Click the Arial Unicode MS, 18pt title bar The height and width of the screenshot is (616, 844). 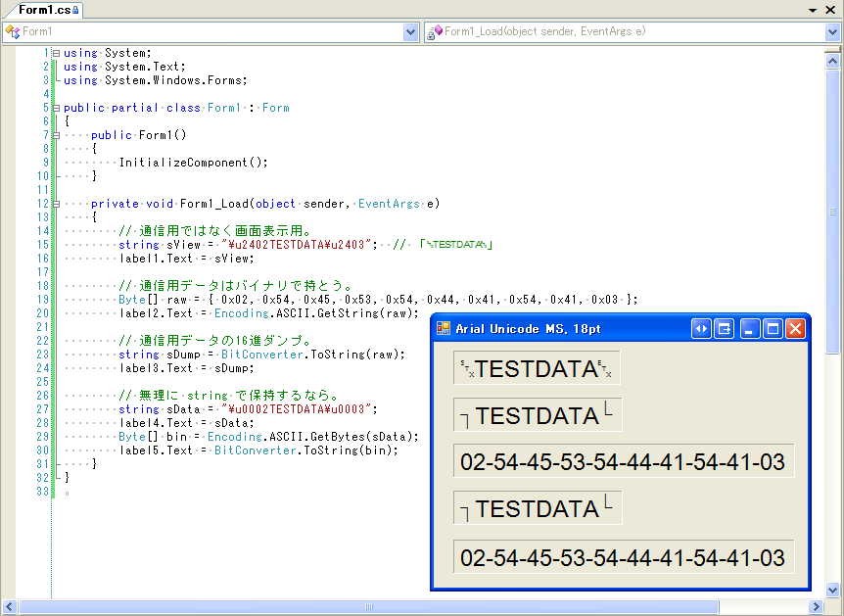621,328
